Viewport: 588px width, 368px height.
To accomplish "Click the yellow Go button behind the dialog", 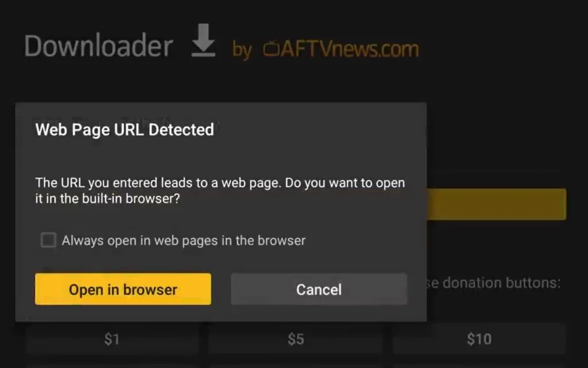I will 497,204.
